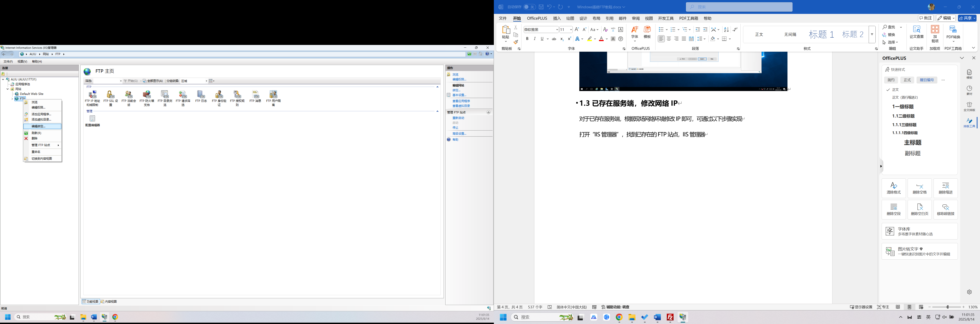Viewport: 980px width, 324px height.
Task: Open Word 插入 ribbon tab
Action: pos(557,18)
